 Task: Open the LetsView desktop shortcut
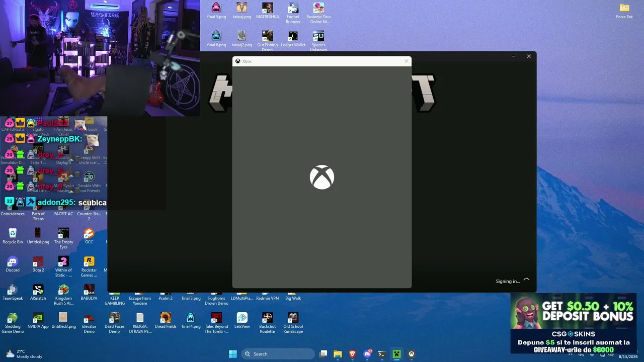tap(242, 320)
